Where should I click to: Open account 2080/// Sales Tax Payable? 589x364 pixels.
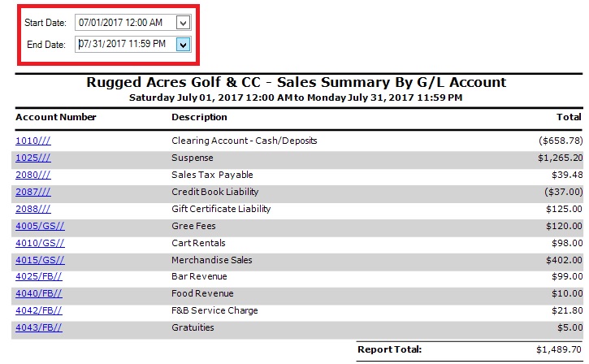32,175
